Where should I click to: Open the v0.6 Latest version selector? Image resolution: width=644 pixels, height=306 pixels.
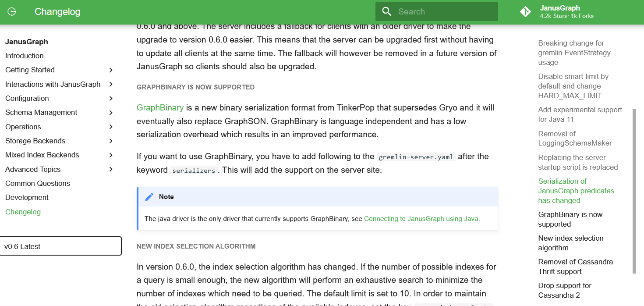[60, 246]
